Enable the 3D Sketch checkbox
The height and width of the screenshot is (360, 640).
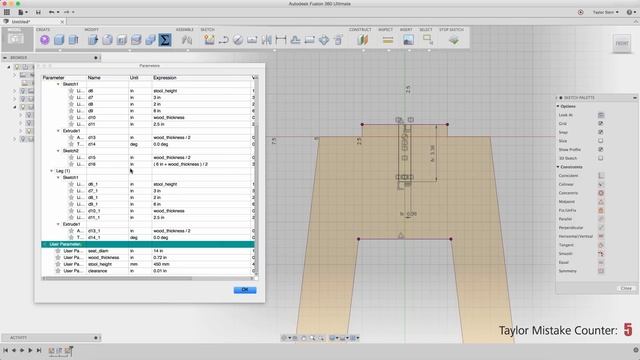tap(601, 158)
